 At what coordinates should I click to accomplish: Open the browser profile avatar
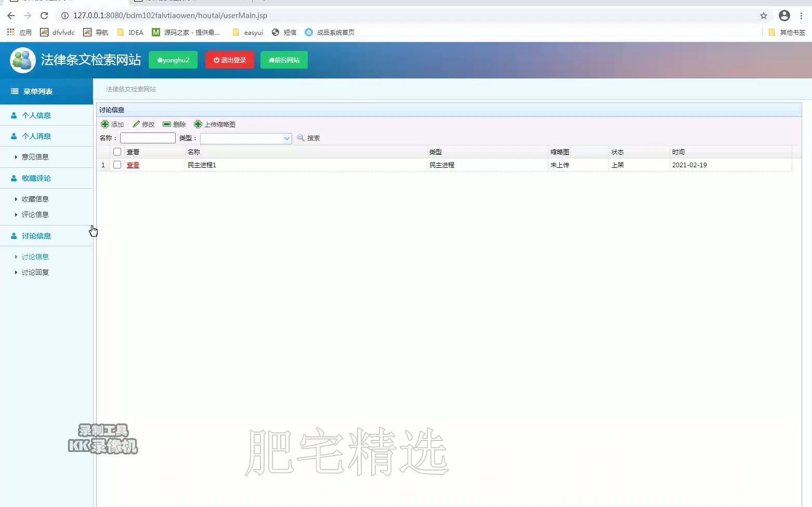(x=784, y=16)
